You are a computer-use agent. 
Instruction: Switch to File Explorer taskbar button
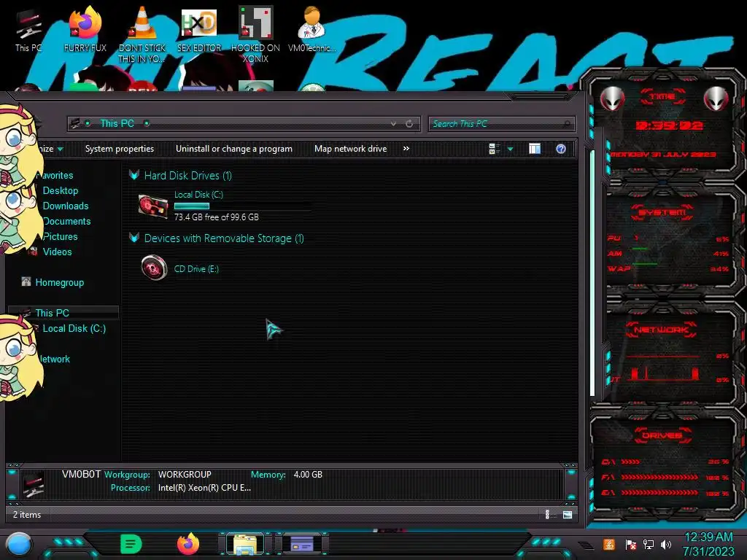pos(245,544)
